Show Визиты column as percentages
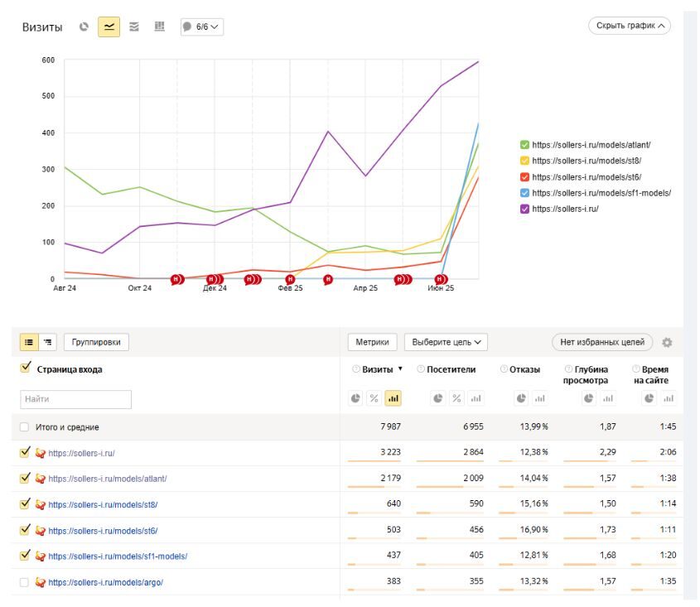 tap(374, 398)
